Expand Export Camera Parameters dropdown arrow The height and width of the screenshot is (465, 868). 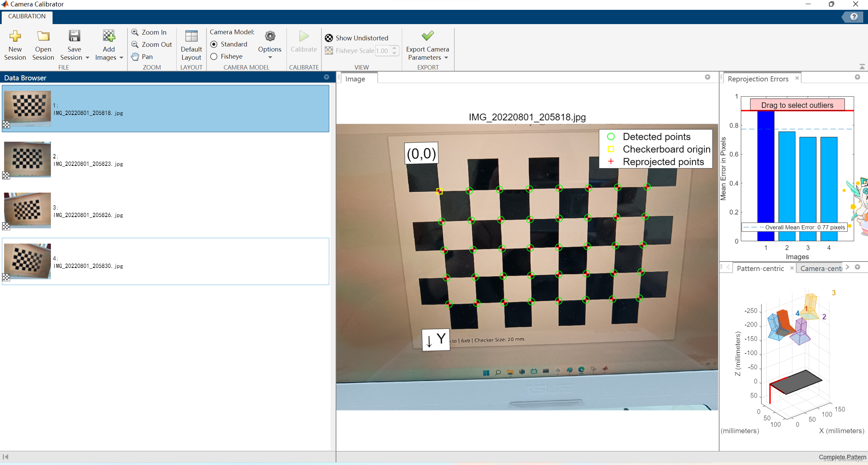click(x=446, y=58)
